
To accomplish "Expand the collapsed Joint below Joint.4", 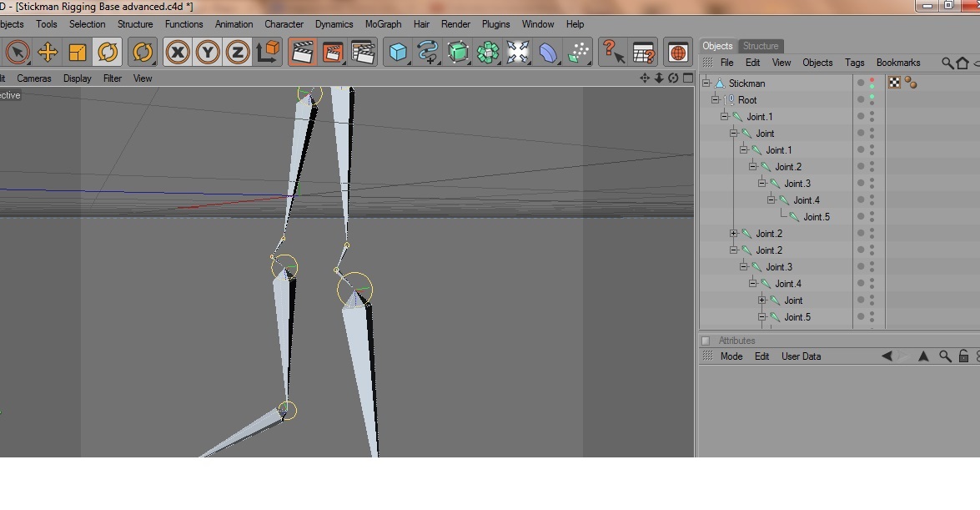I will tap(761, 300).
